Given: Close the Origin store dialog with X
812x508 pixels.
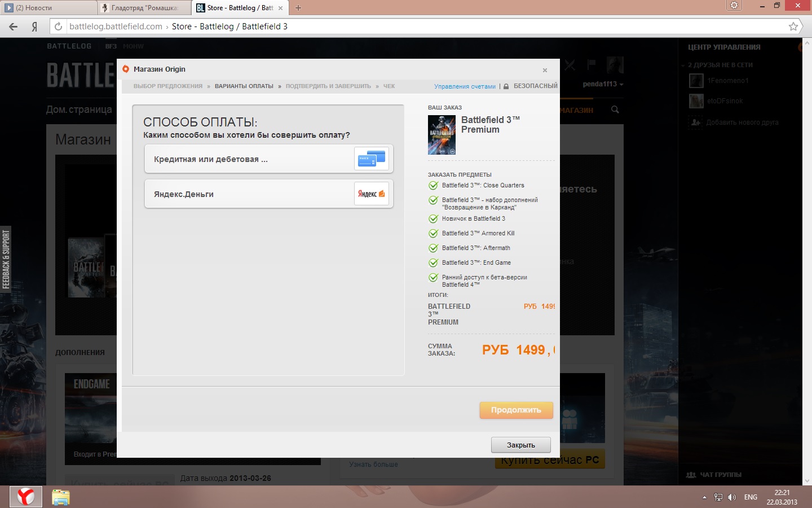Looking at the screenshot, I should pyautogui.click(x=545, y=71).
